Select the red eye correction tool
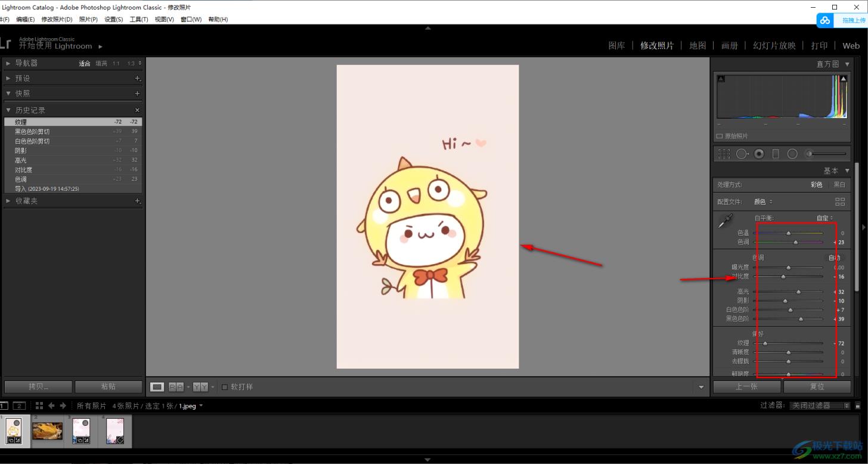Image resolution: width=868 pixels, height=464 pixels. point(759,154)
